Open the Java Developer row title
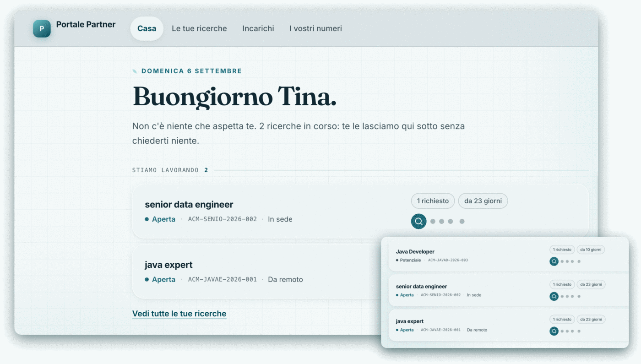 pos(415,251)
